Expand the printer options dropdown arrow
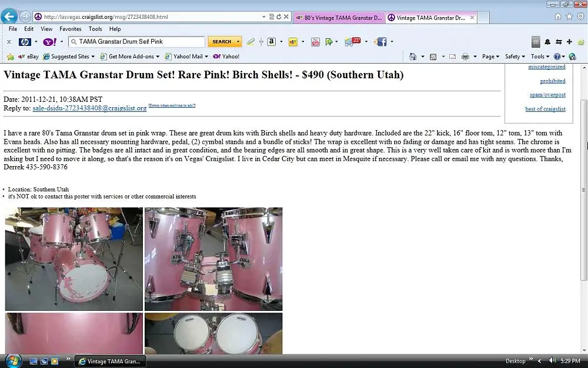Viewport: 588px width, 368px height. coord(475,57)
